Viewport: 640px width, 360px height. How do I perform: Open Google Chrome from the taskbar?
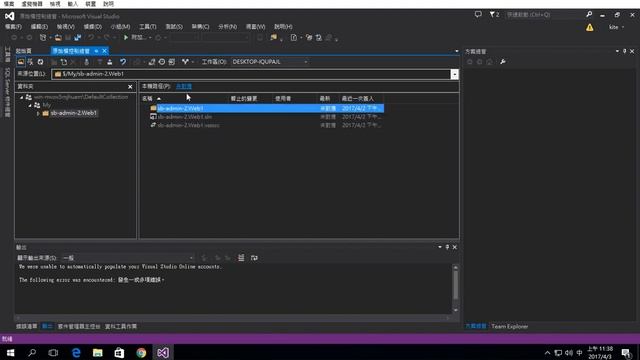[x=141, y=353]
